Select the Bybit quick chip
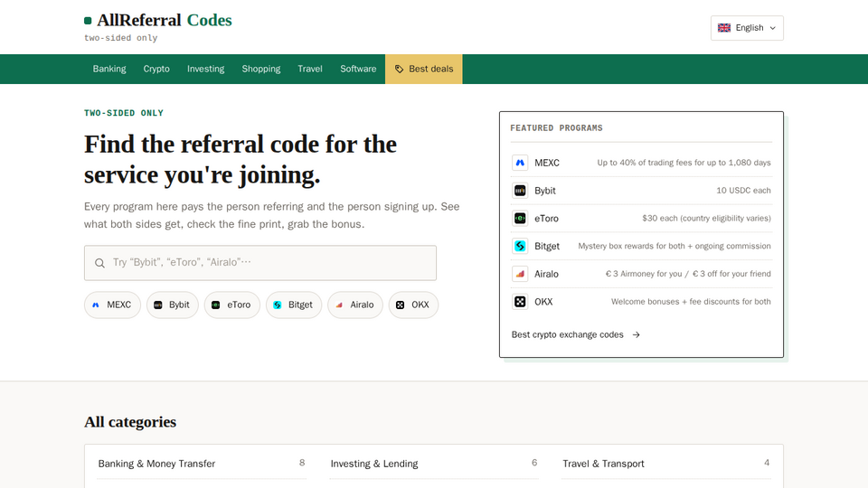Viewport: 868px width, 488px height. point(172,305)
